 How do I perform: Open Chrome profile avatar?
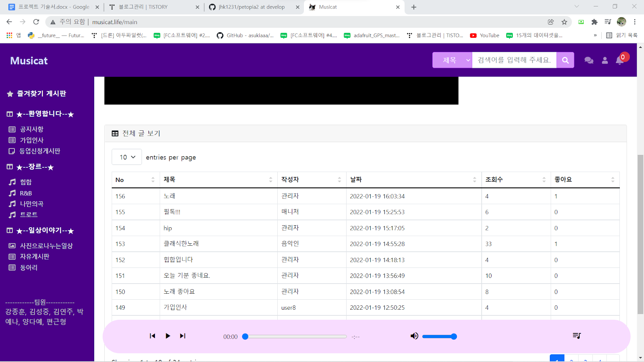point(621,22)
